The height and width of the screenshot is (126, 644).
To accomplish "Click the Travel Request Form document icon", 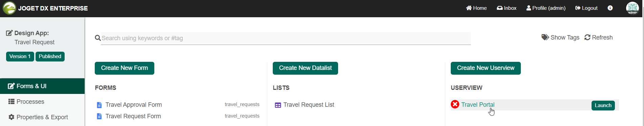I will (99, 117).
